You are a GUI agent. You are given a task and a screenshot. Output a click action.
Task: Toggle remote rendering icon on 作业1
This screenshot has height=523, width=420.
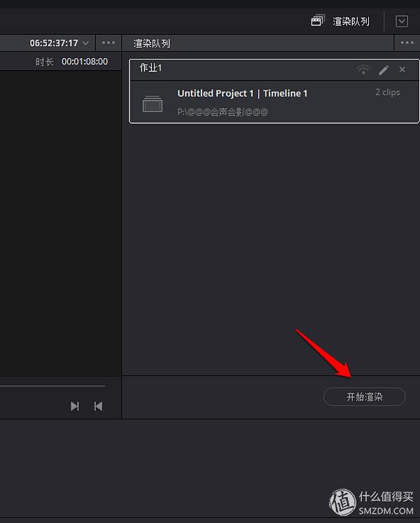tap(363, 70)
